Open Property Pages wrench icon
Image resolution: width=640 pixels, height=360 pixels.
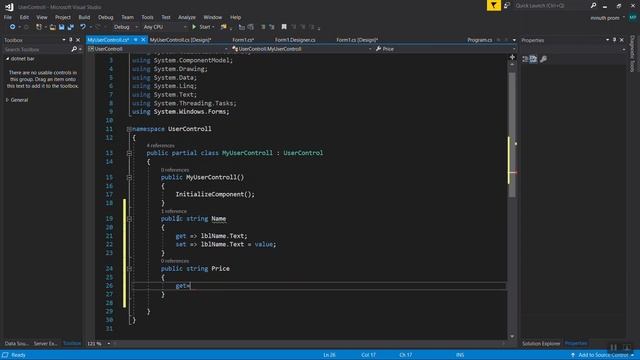(543, 59)
